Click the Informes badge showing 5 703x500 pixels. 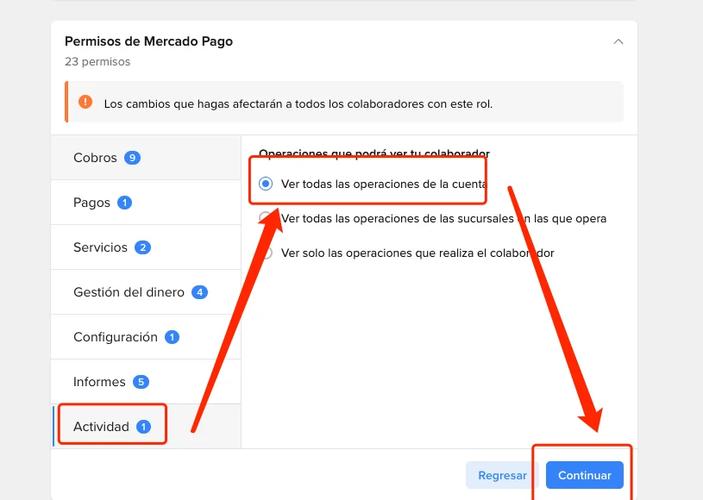pyautogui.click(x=141, y=382)
